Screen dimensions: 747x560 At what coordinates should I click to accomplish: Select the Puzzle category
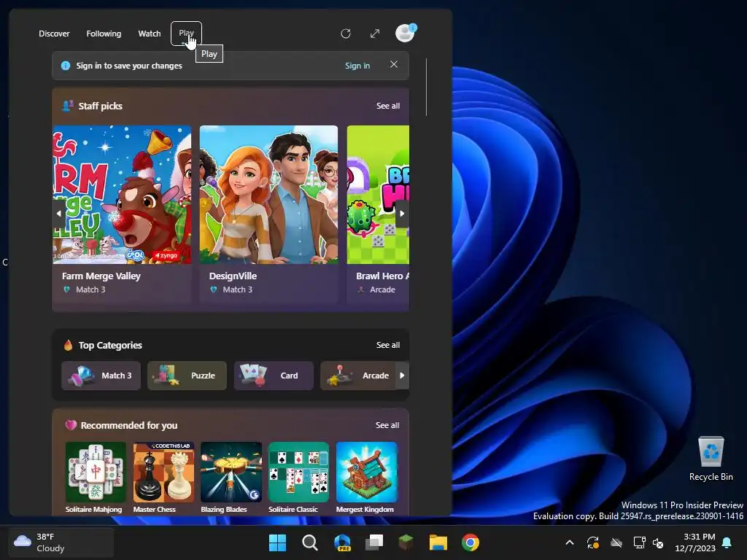187,376
